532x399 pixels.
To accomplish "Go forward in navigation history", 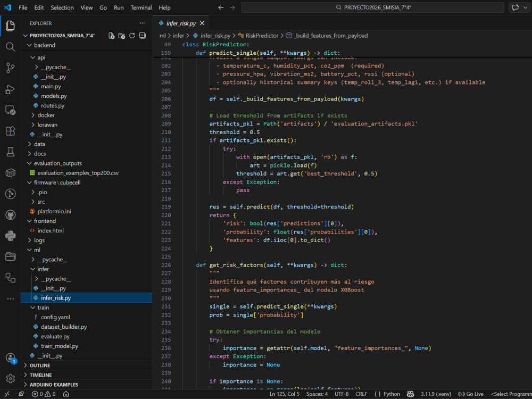I will (x=232, y=7).
